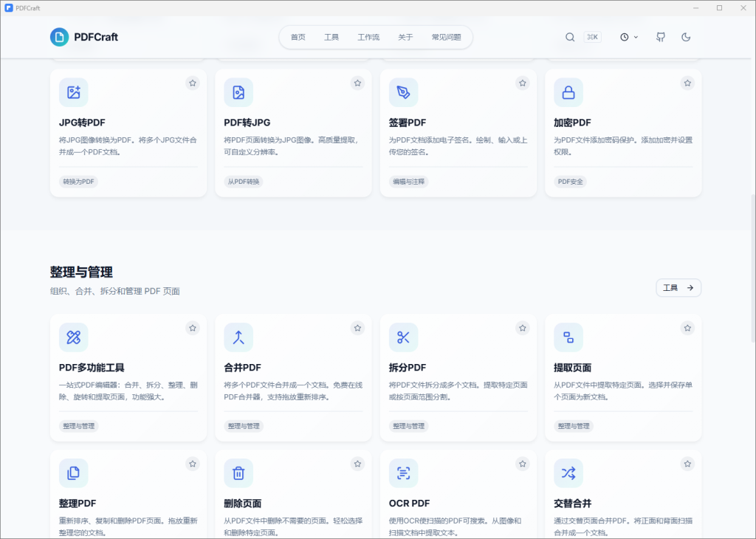756x539 pixels.
Task: Click the 从PDF转换 category tag
Action: point(244,182)
